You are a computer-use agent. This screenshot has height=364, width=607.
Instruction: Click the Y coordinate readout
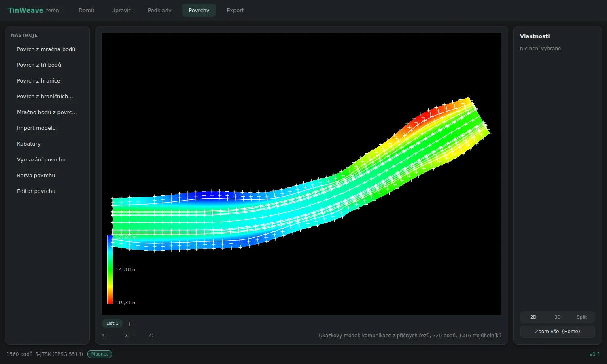108,336
